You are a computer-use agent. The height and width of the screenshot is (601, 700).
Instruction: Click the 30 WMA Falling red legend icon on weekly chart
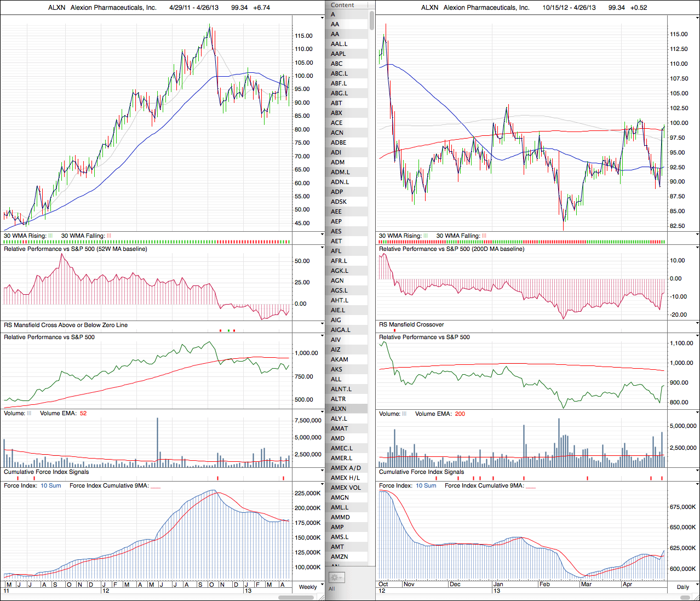pos(109,236)
